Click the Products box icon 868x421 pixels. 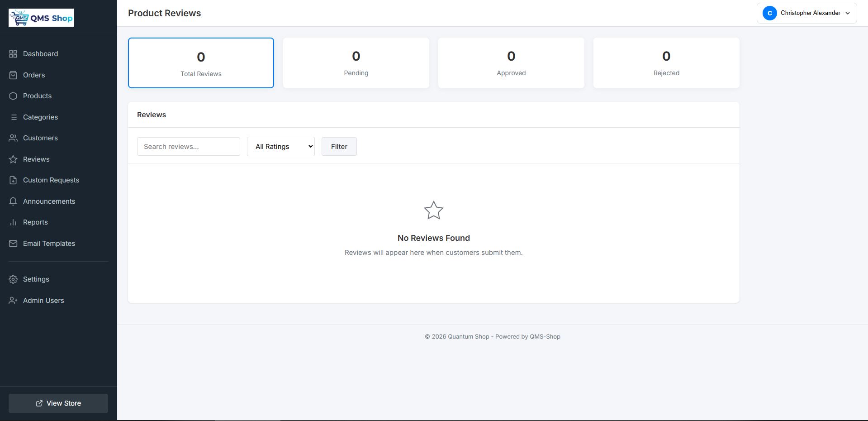(x=13, y=96)
